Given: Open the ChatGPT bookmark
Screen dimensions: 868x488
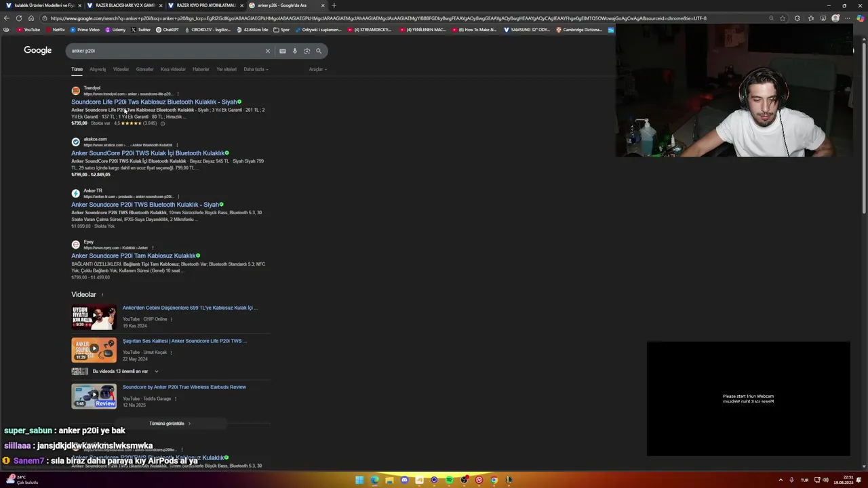Looking at the screenshot, I should tap(167, 30).
